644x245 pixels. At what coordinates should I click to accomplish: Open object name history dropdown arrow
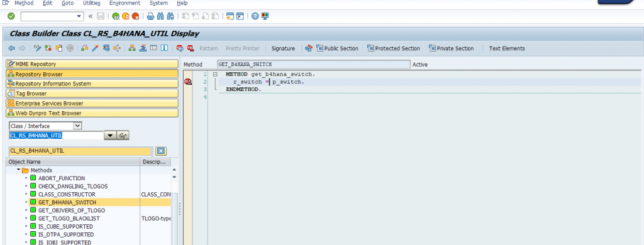coord(110,136)
